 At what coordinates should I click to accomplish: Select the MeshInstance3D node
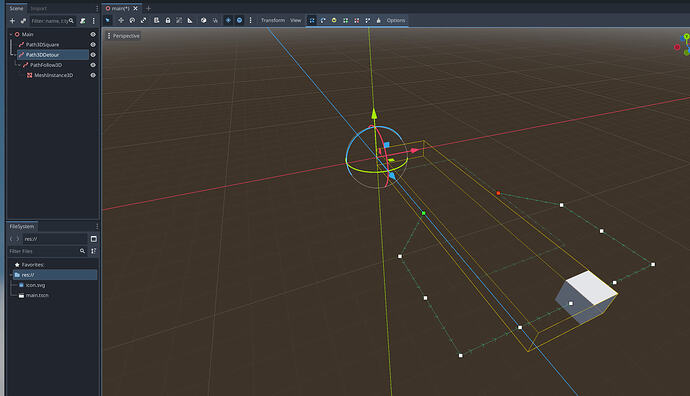coord(53,75)
